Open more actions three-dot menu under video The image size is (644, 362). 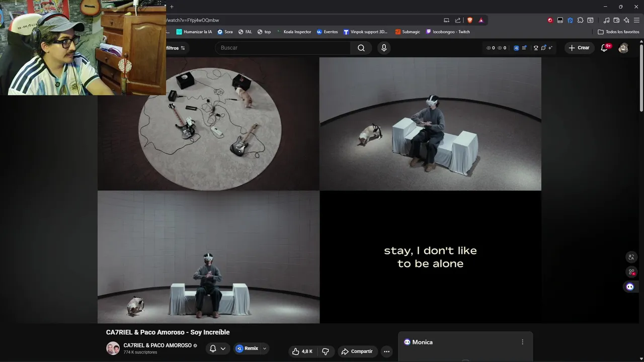click(x=386, y=351)
